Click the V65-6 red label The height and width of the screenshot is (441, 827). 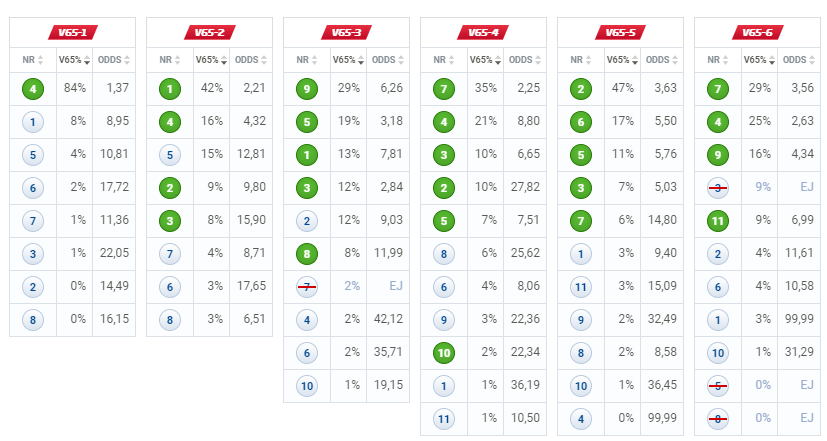click(757, 33)
